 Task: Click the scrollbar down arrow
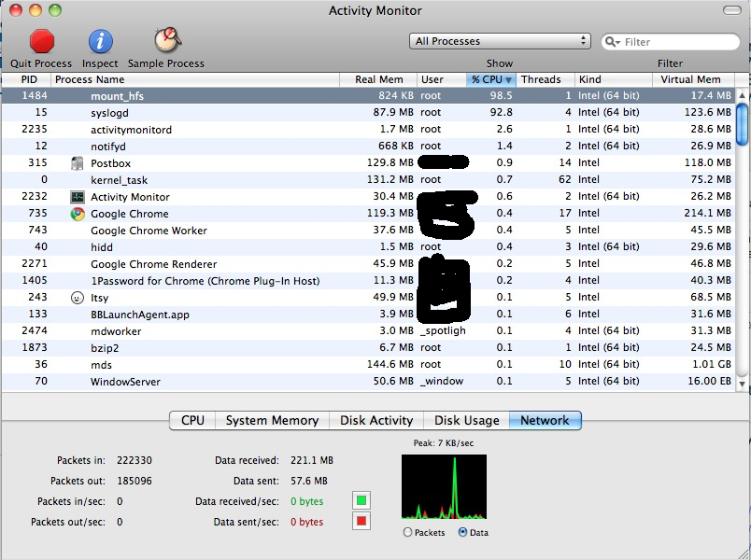point(742,384)
